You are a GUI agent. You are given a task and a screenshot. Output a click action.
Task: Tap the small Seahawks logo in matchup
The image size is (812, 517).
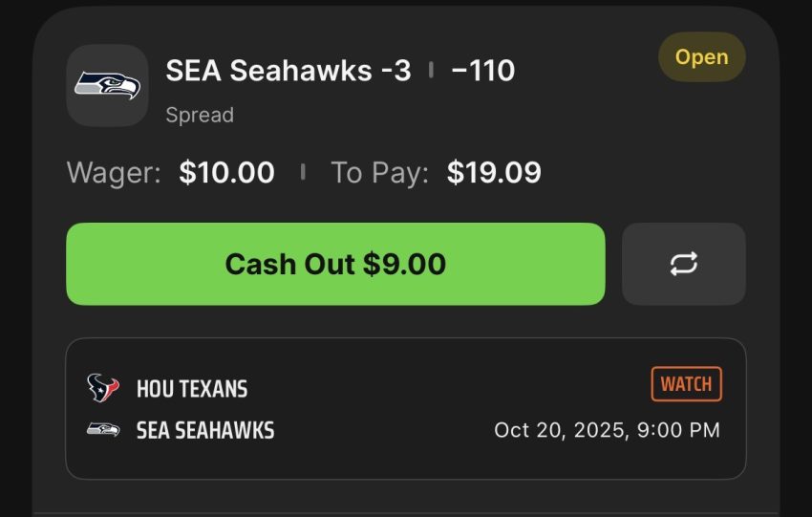[x=103, y=430]
